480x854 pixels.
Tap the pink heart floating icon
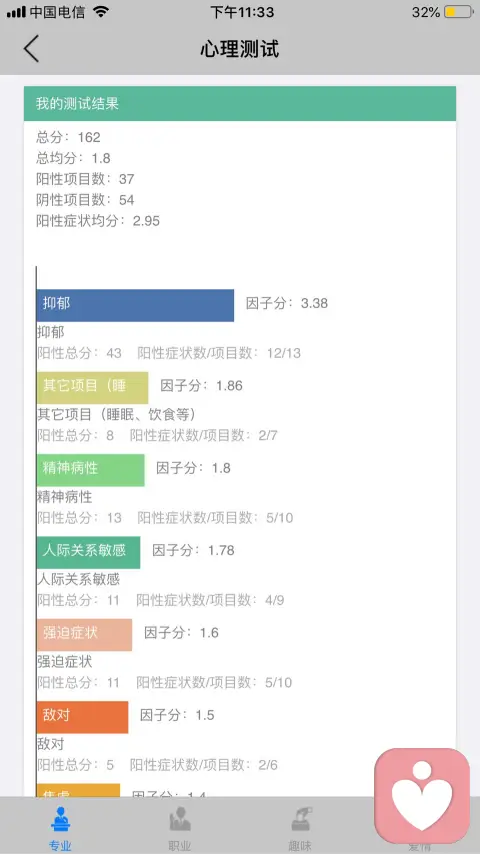(x=422, y=796)
